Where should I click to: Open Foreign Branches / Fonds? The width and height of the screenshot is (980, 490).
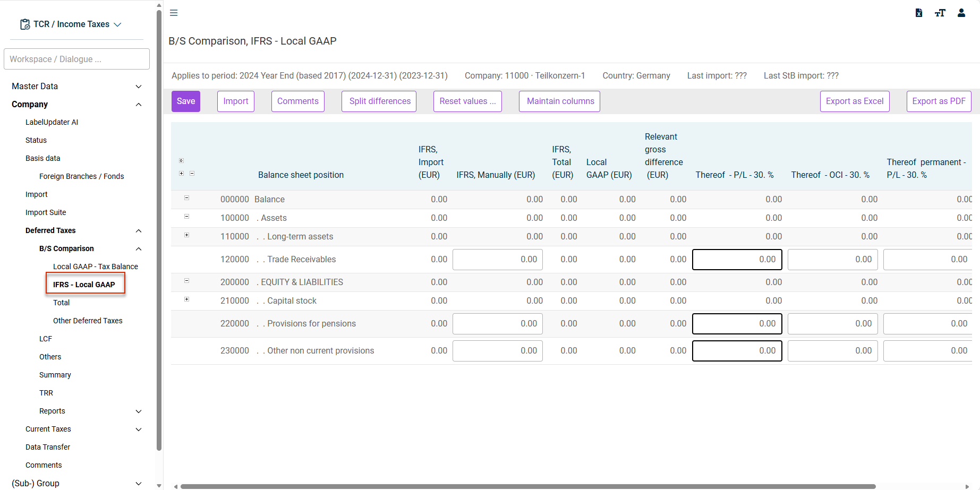pos(82,176)
